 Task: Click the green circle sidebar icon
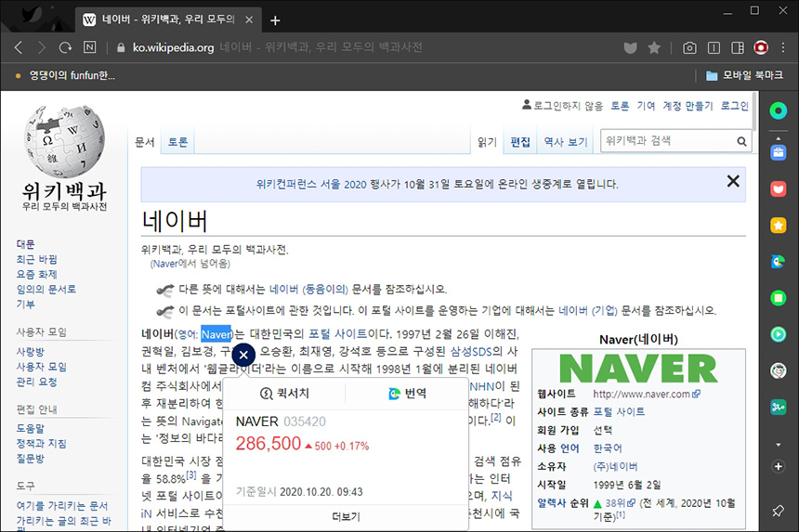tap(779, 110)
